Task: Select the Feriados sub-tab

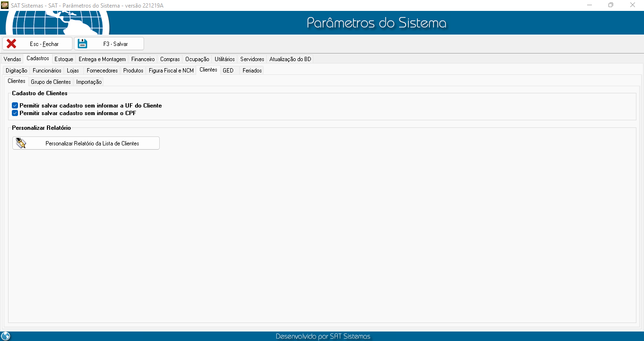Action: coord(252,71)
